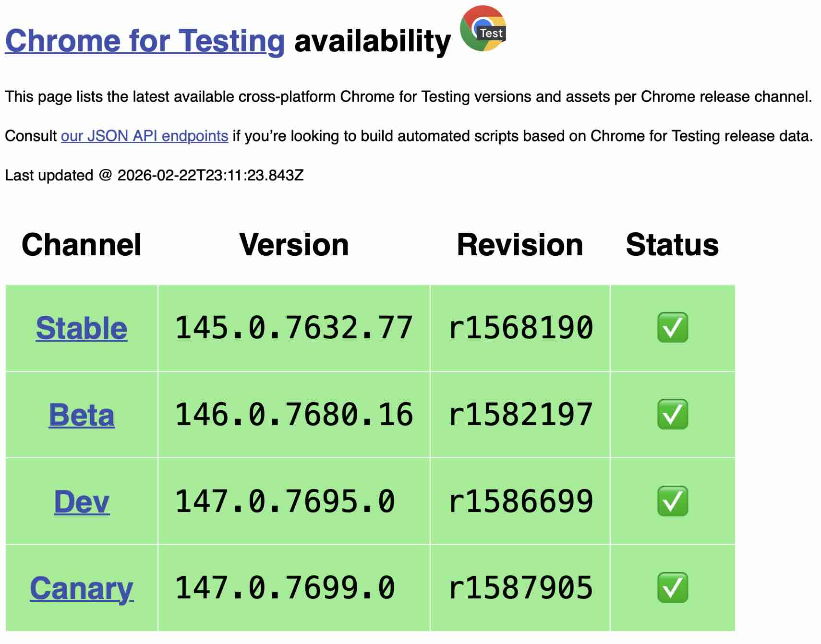The height and width of the screenshot is (644, 821).
Task: Click the Canary row green checkmark
Action: pyautogui.click(x=672, y=587)
